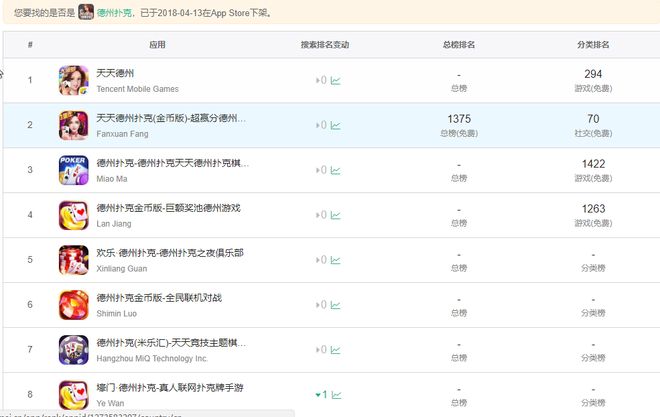Show rank trend chart for the Ye Wan app
The width and height of the screenshot is (660, 417).
(336, 395)
